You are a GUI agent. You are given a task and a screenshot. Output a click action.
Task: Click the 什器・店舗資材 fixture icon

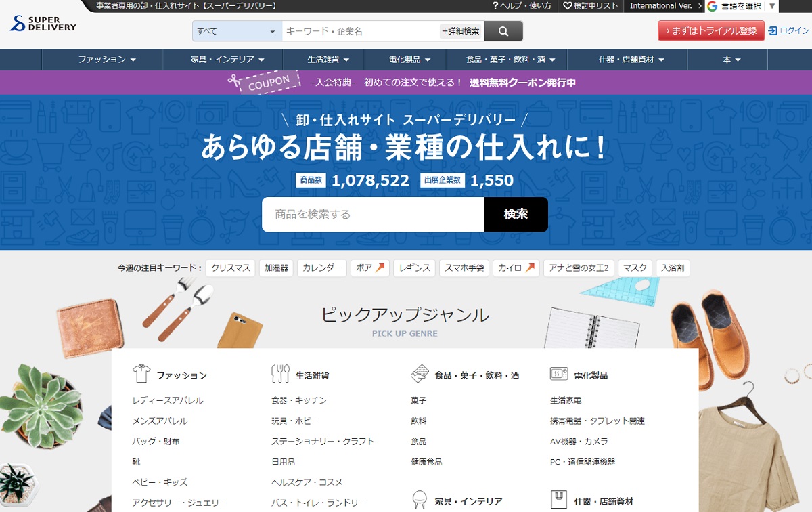[559, 500]
